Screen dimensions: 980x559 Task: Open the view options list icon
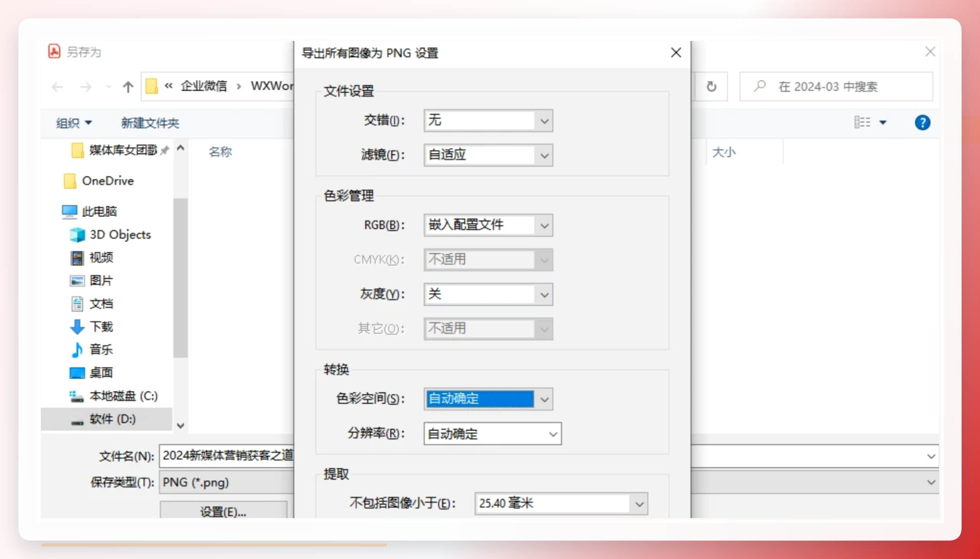[x=862, y=122]
